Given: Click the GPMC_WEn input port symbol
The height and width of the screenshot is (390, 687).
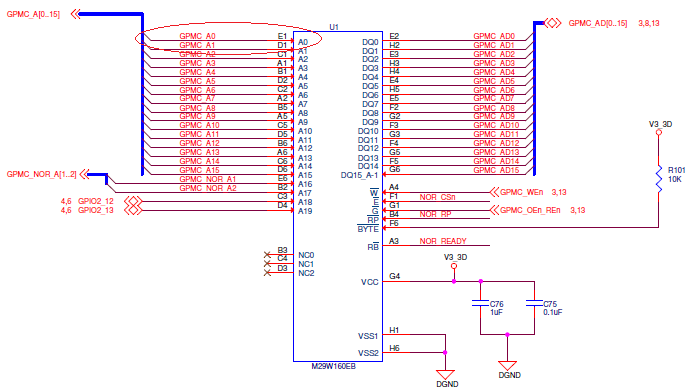Looking at the screenshot, I should tap(494, 192).
